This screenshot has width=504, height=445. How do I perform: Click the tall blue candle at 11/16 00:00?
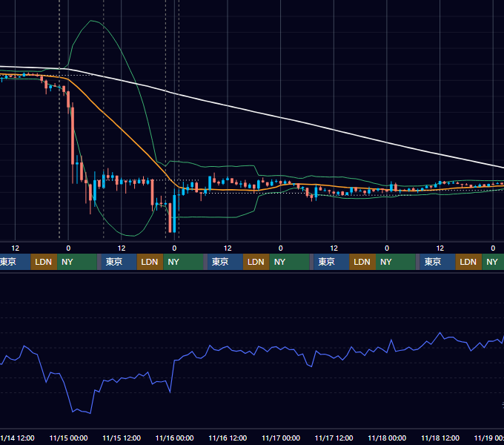click(x=174, y=213)
